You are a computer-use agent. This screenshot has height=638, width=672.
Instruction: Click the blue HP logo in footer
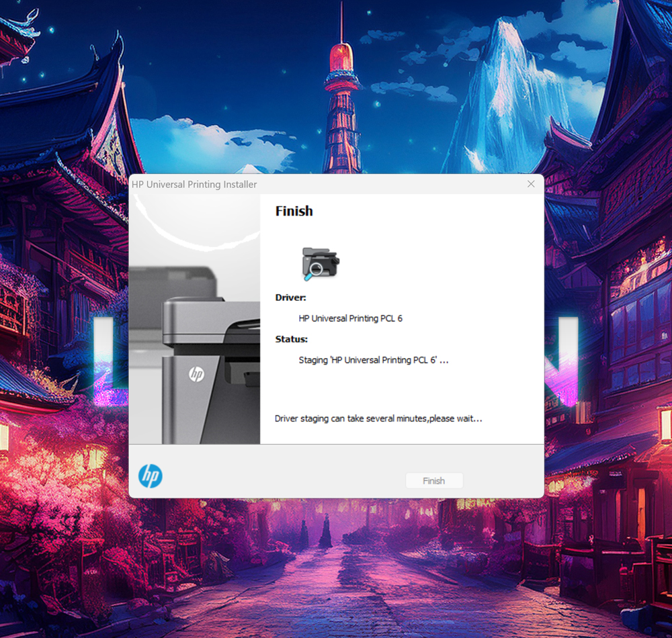click(151, 475)
